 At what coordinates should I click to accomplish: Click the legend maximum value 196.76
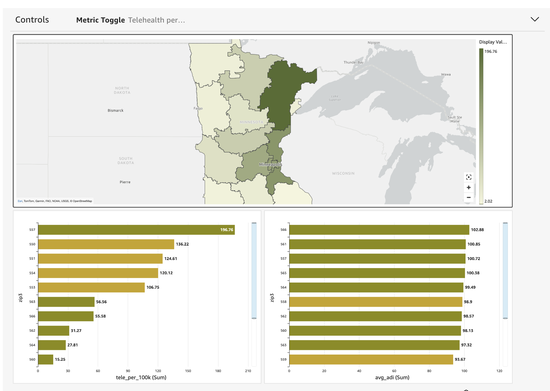pyautogui.click(x=491, y=52)
